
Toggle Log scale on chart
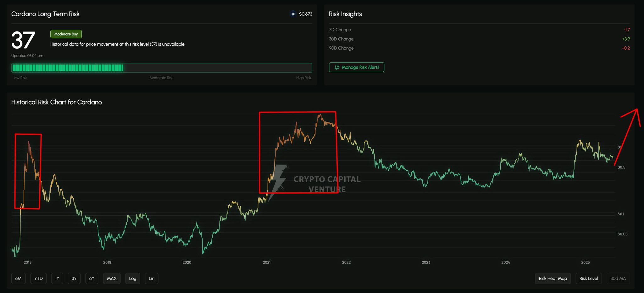tap(133, 279)
